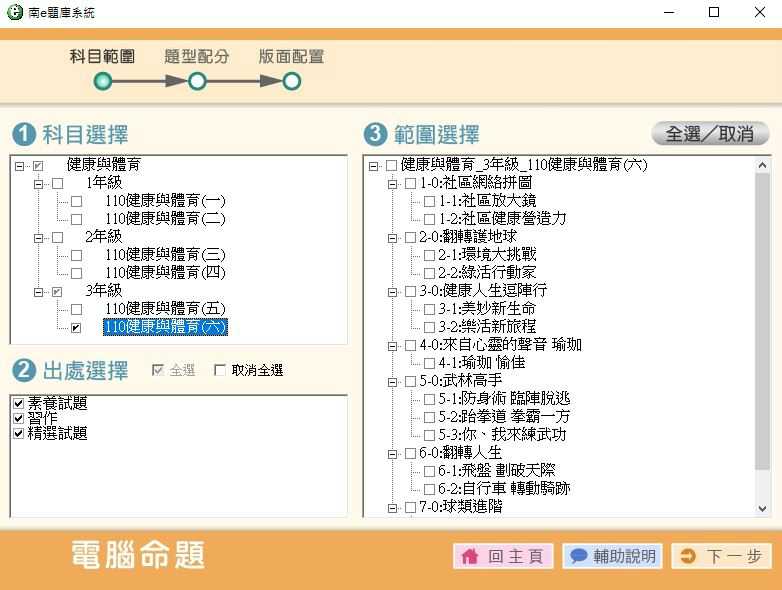This screenshot has width=782, height=590.
Task: Check the 2年級 checkbox
Action: point(58,237)
